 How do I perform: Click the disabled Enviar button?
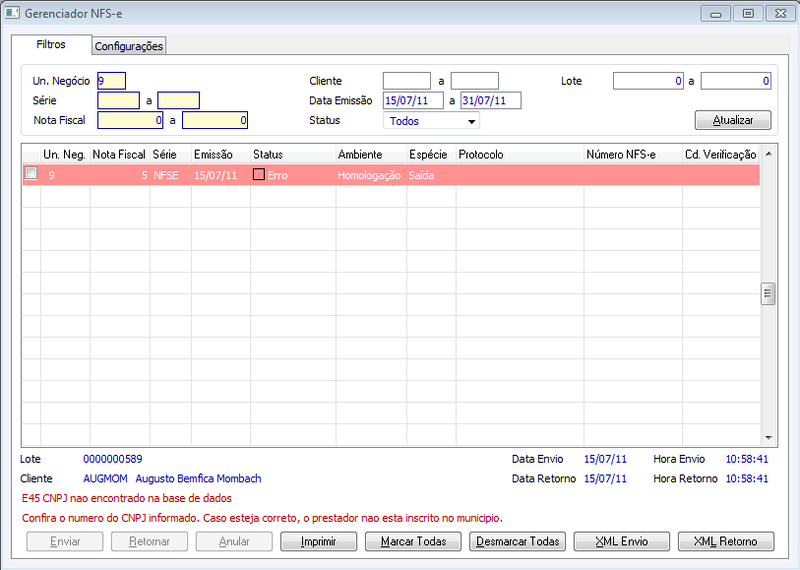(x=65, y=541)
